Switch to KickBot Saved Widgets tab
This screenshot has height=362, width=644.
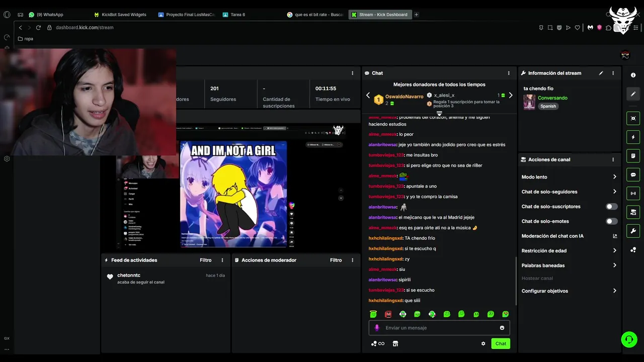coord(122,15)
